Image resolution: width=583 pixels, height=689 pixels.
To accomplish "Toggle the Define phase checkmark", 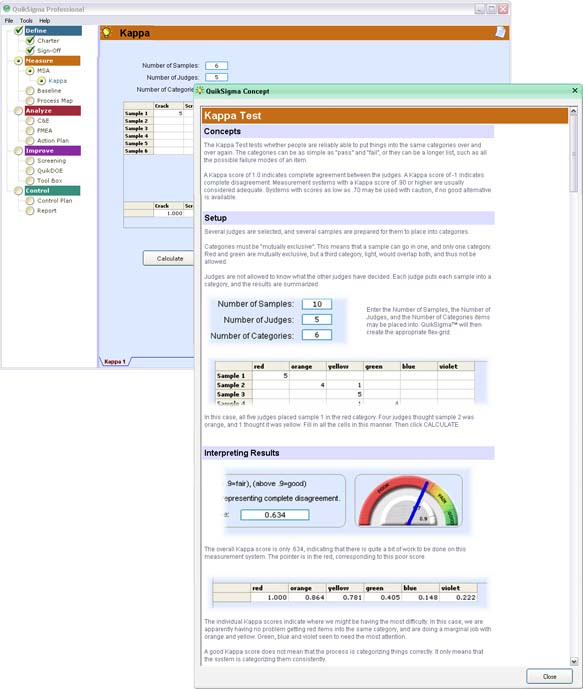I will (x=19, y=30).
